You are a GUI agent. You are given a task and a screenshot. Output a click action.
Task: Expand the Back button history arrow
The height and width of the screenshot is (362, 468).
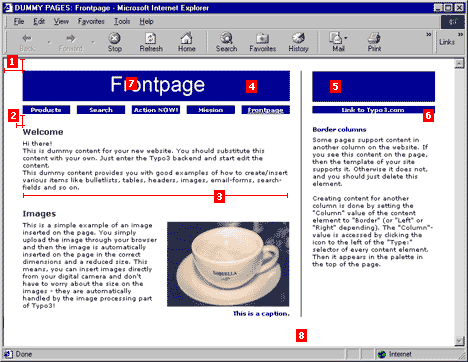coord(49,42)
